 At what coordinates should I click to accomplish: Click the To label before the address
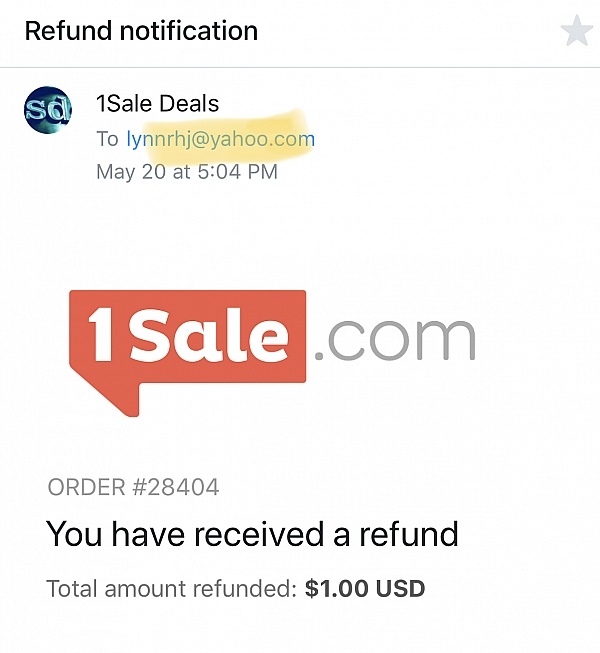click(107, 139)
